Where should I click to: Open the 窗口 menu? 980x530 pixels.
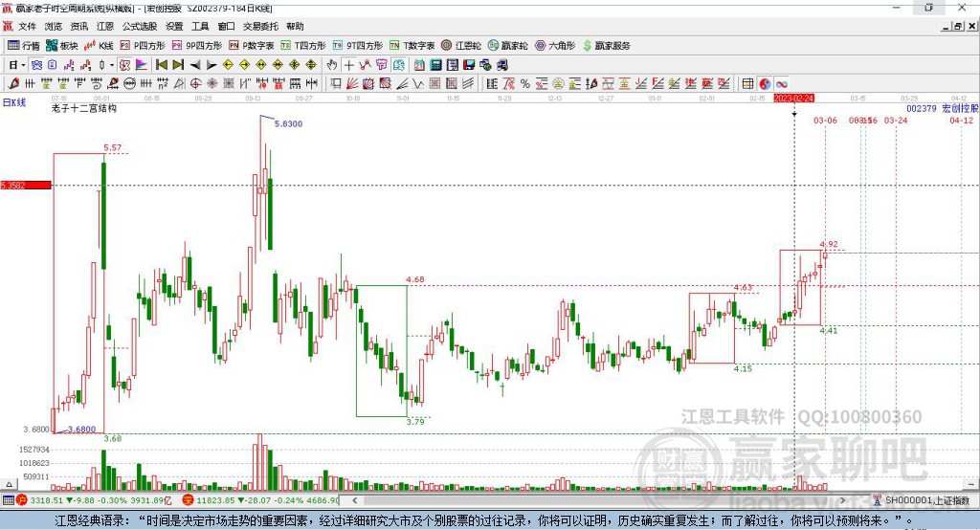[226, 26]
